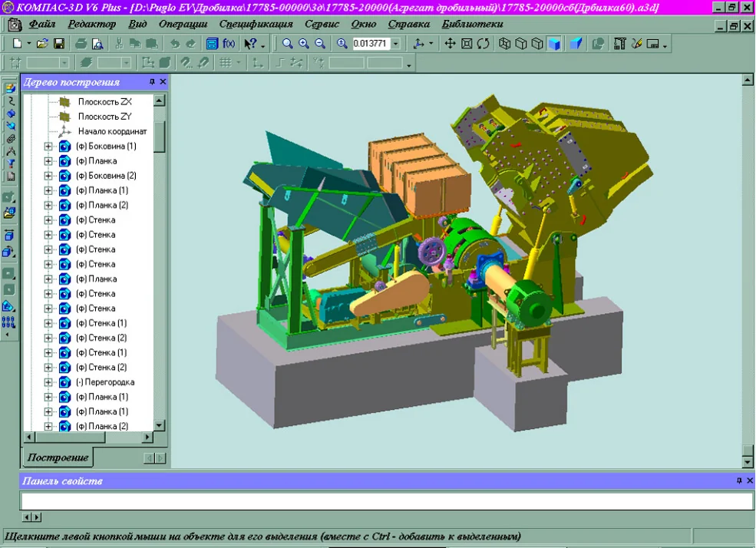756x548 pixels.
Task: Open dropdown arrow next to New document
Action: (29, 44)
